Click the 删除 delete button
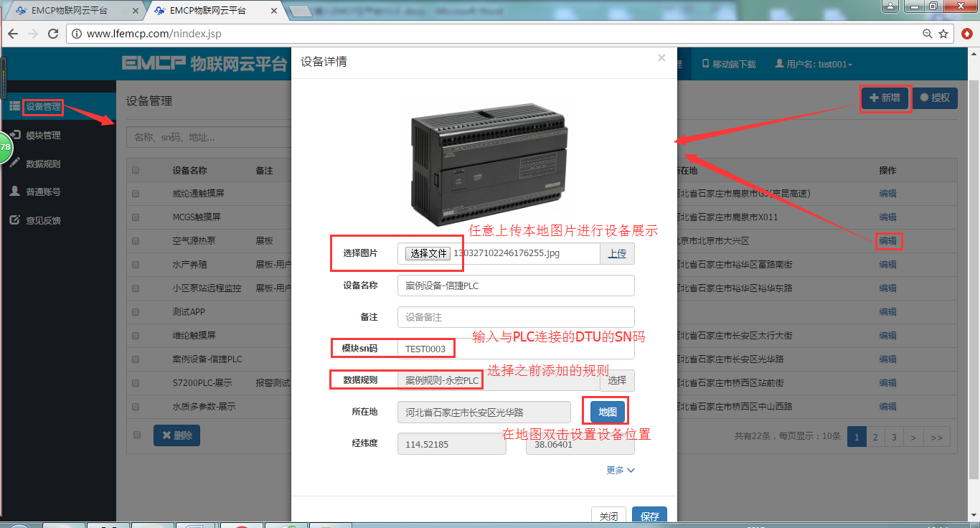 pyautogui.click(x=176, y=435)
